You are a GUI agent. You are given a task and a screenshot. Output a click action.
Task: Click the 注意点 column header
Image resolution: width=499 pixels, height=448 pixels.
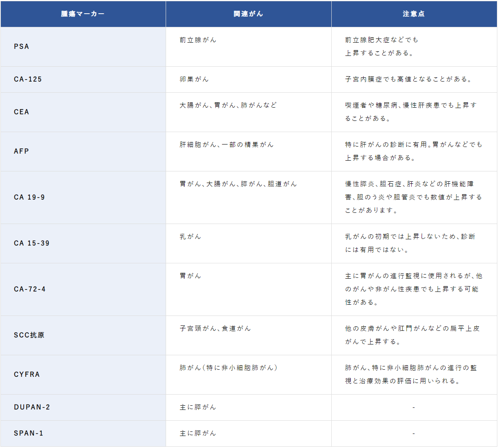[x=414, y=14]
